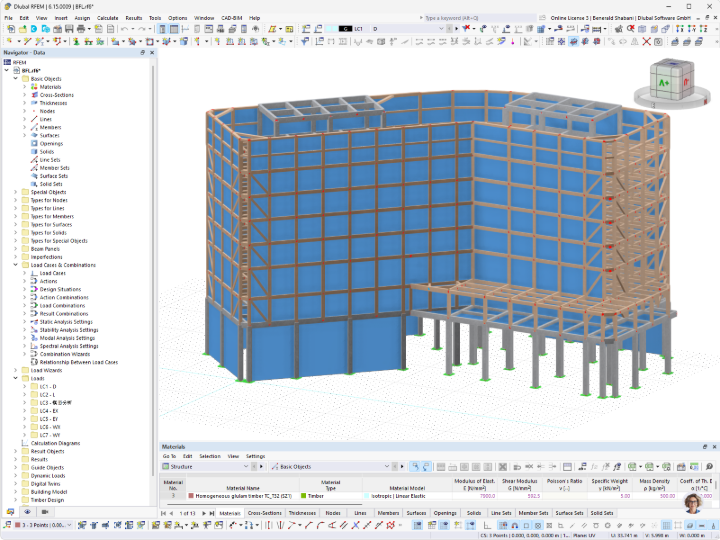Click the navigation cube in the model view
The height and width of the screenshot is (540, 720).
[671, 81]
